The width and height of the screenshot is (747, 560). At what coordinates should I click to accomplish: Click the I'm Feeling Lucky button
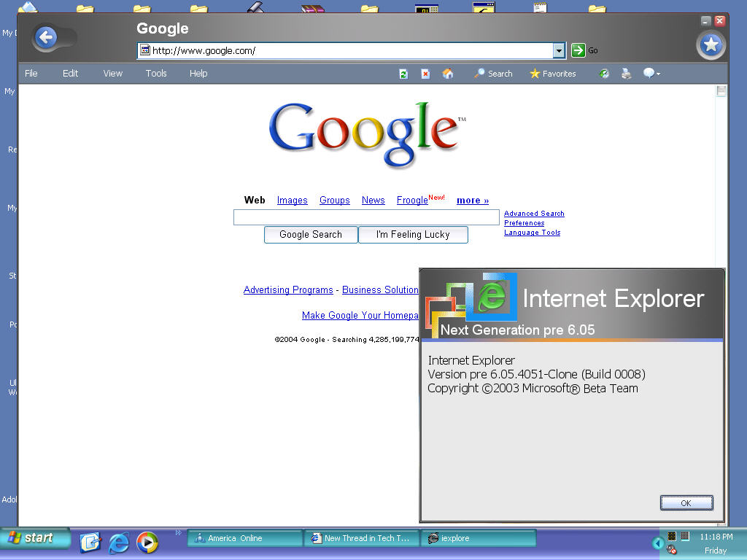point(413,235)
